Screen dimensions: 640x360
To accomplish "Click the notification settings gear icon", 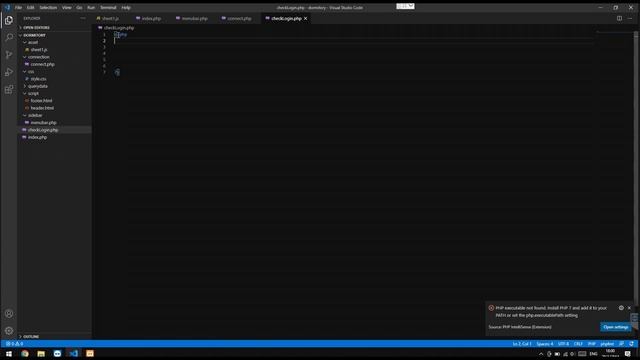I will [x=621, y=308].
